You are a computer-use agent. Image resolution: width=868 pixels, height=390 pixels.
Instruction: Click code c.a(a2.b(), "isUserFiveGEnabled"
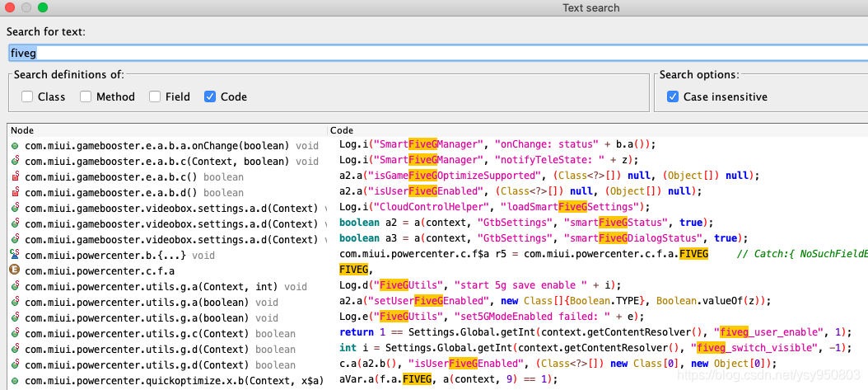coord(558,364)
